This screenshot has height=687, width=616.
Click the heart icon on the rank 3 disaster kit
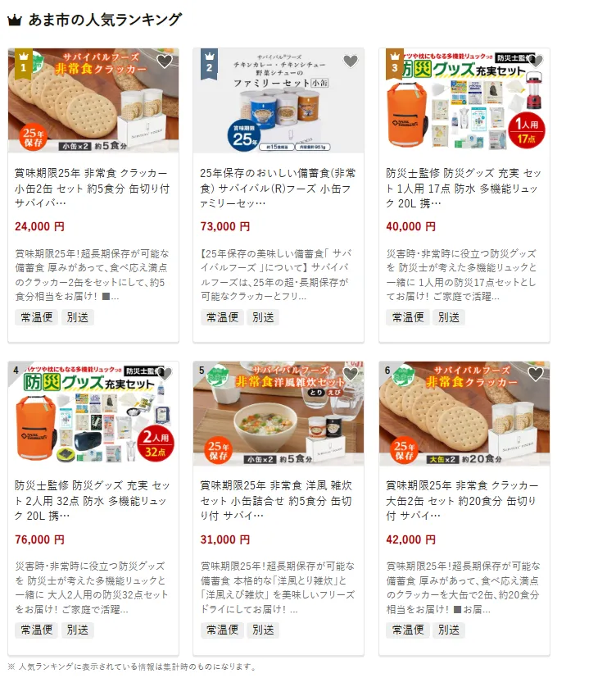point(536,61)
